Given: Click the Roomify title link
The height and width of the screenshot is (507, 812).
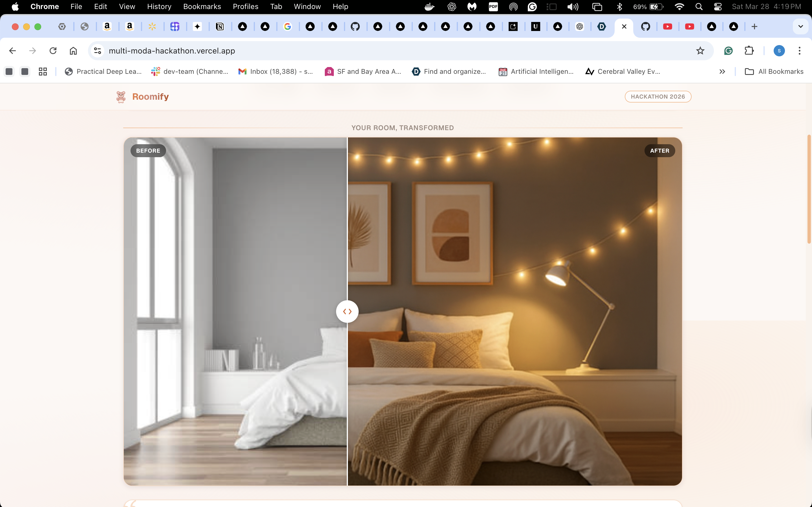Looking at the screenshot, I should (x=150, y=97).
